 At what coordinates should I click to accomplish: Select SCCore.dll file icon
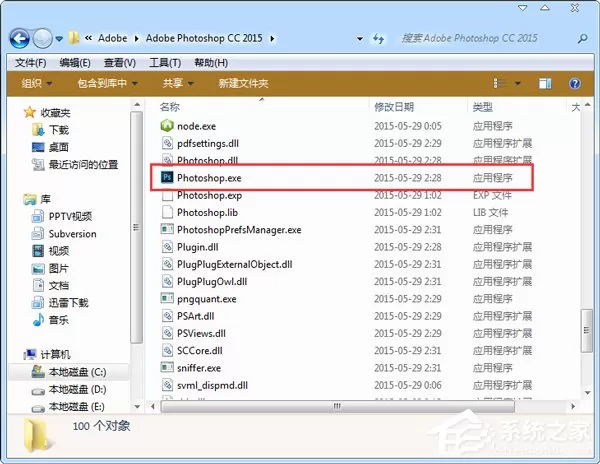pyautogui.click(x=167, y=350)
